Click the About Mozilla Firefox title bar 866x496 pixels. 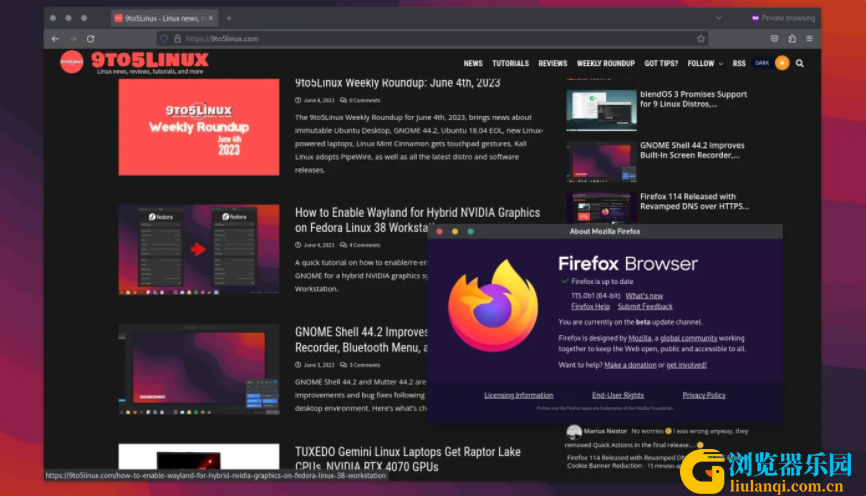605,231
